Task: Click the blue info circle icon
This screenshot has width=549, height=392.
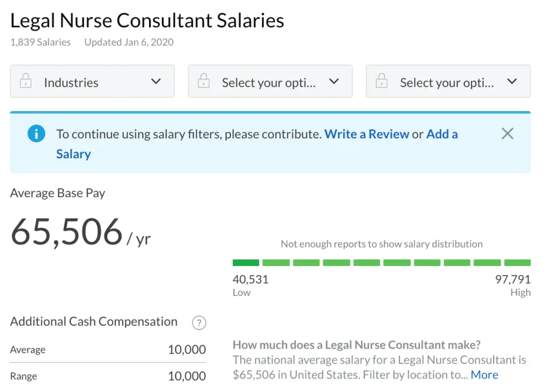Action: (x=36, y=134)
